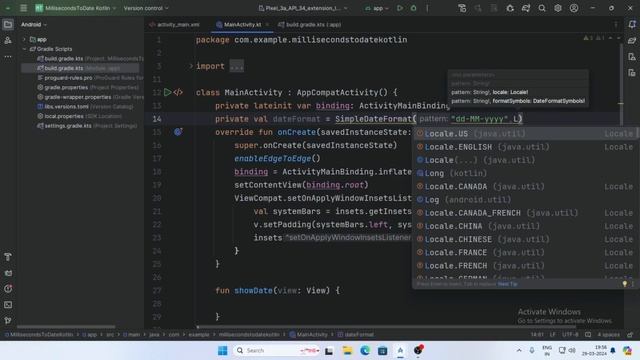Open gradle-wrapper.properties file
This screenshot has height=360, width=640.
pyautogui.click(x=90, y=97)
